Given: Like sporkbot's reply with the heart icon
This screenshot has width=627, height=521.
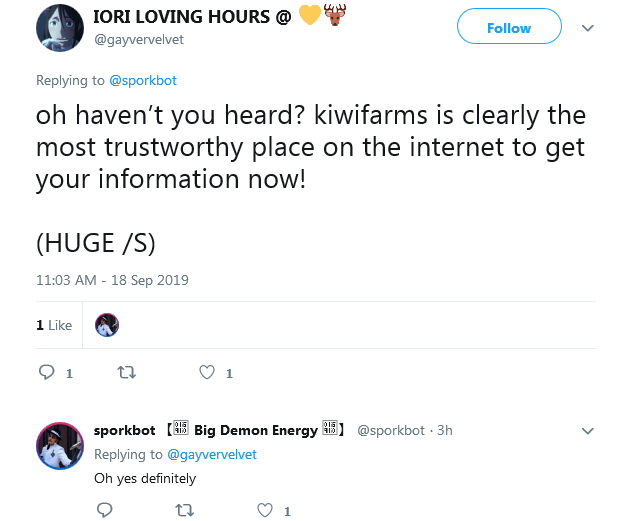Looking at the screenshot, I should pos(265,510).
